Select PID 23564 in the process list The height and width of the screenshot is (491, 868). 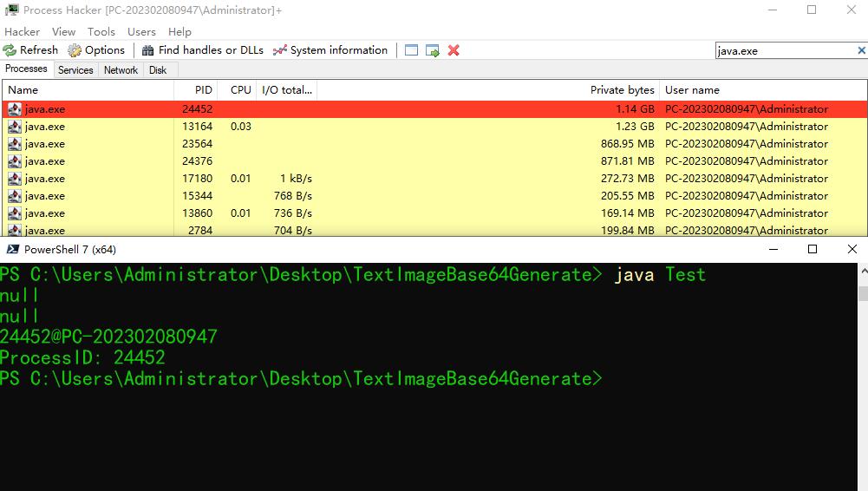pyautogui.click(x=434, y=144)
